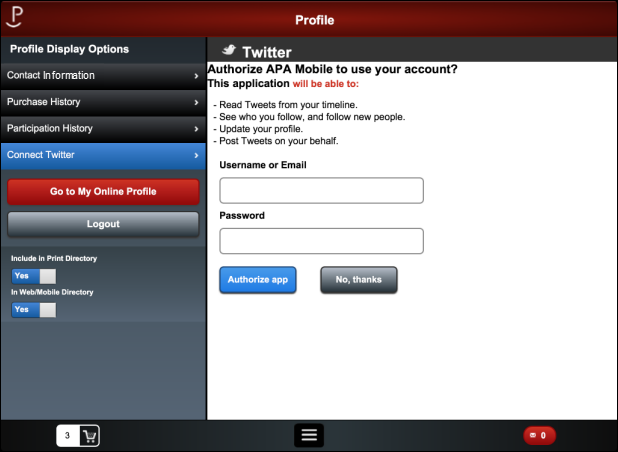Open the hamburger menu in the bottom bar

click(x=309, y=435)
